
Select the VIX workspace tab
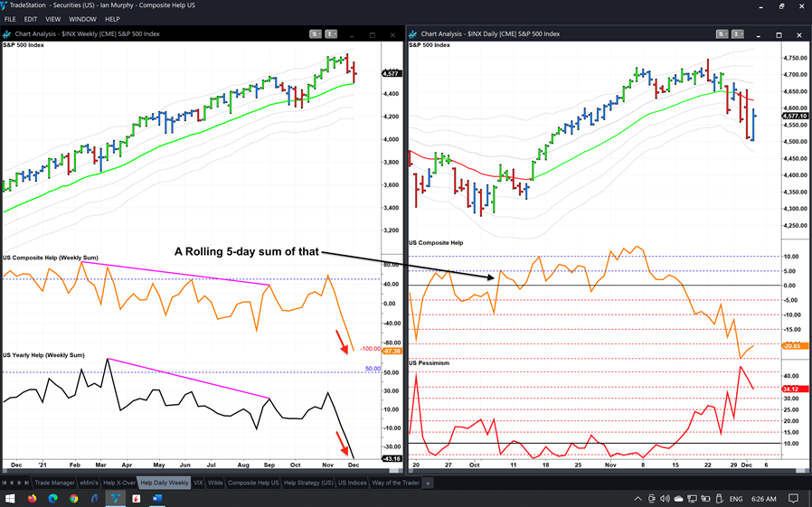point(198,484)
